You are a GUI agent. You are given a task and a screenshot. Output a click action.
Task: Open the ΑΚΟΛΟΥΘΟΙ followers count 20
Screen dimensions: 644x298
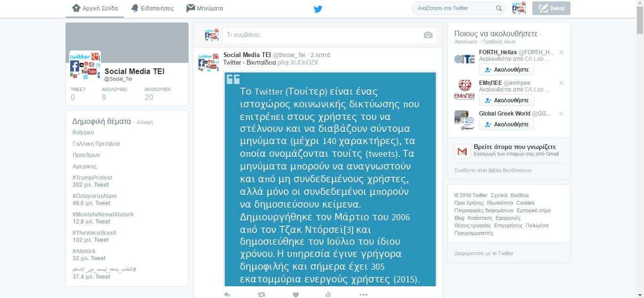click(x=157, y=94)
